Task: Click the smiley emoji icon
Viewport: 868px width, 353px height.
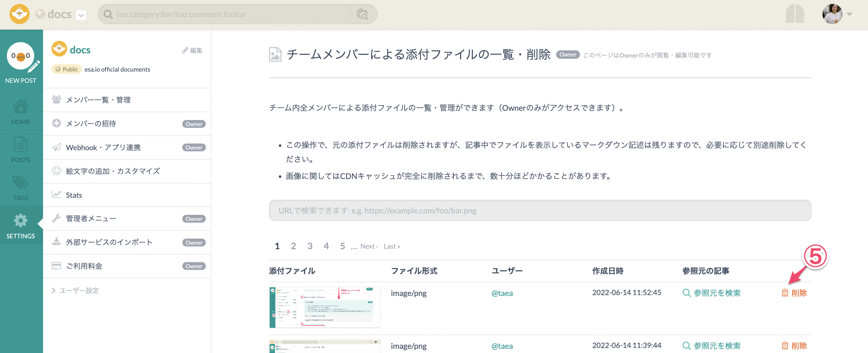Action: coord(56,171)
